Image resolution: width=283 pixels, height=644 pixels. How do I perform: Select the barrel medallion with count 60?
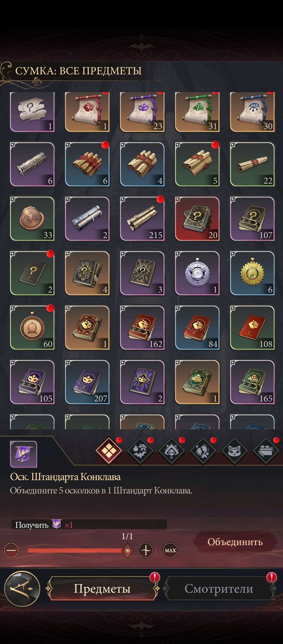point(32,327)
